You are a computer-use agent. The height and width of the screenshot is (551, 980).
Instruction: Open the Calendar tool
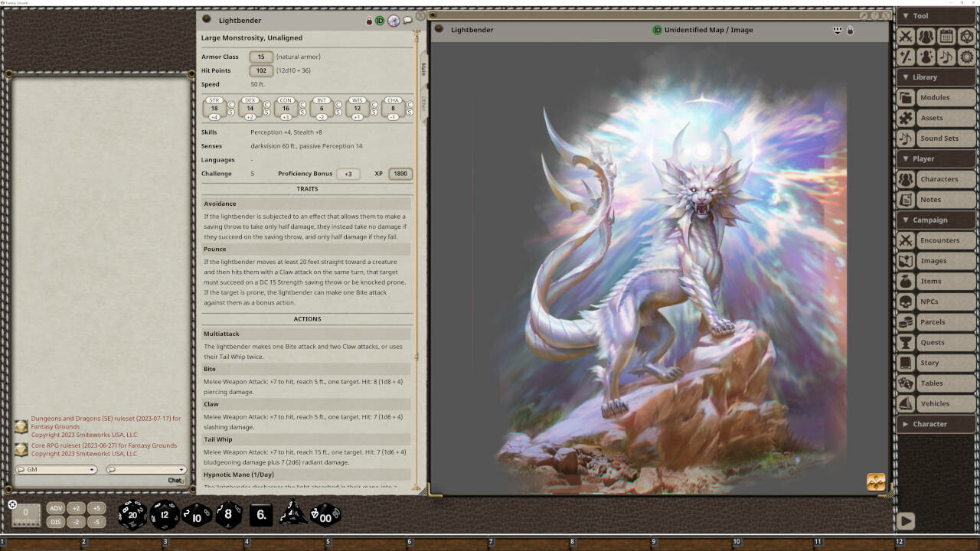(x=946, y=36)
